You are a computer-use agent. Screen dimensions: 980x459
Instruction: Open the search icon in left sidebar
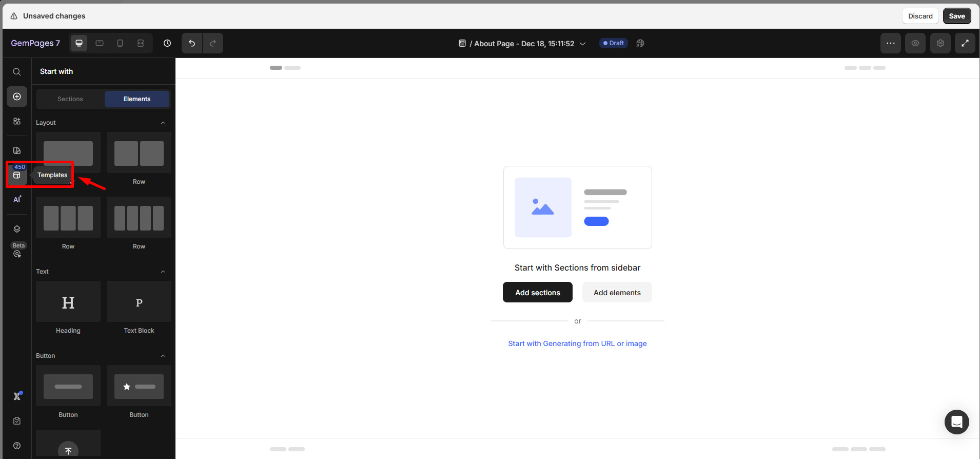coord(17,72)
